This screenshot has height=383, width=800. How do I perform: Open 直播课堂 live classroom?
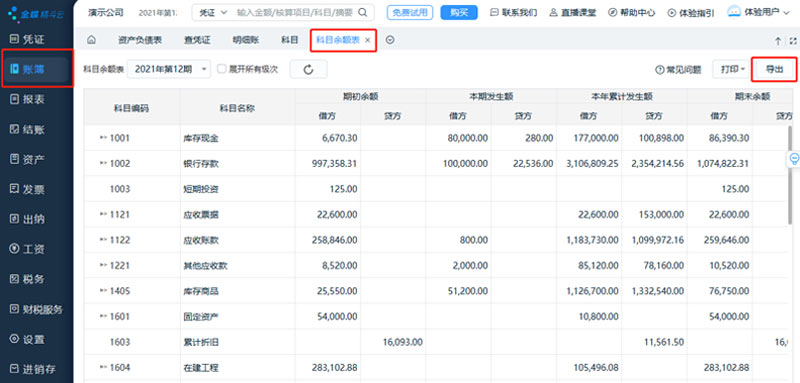[572, 13]
